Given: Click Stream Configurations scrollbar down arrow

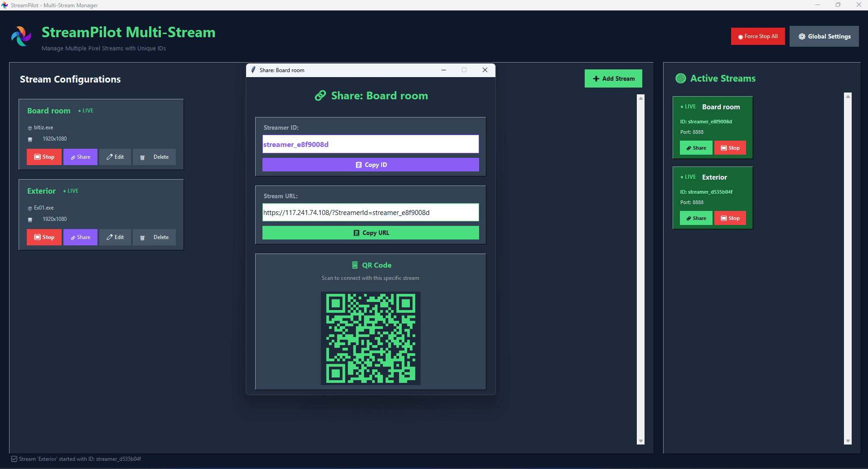Looking at the screenshot, I should coord(641,441).
